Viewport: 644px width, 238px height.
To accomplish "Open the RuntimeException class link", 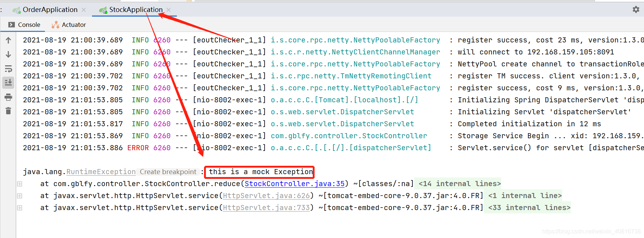I will click(x=101, y=172).
